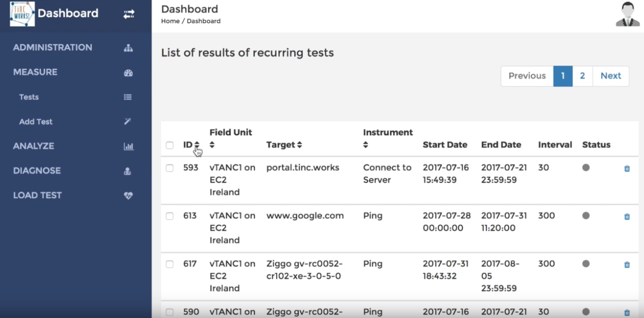
Task: Open the ANALYZE sidebar menu
Action: (34, 146)
